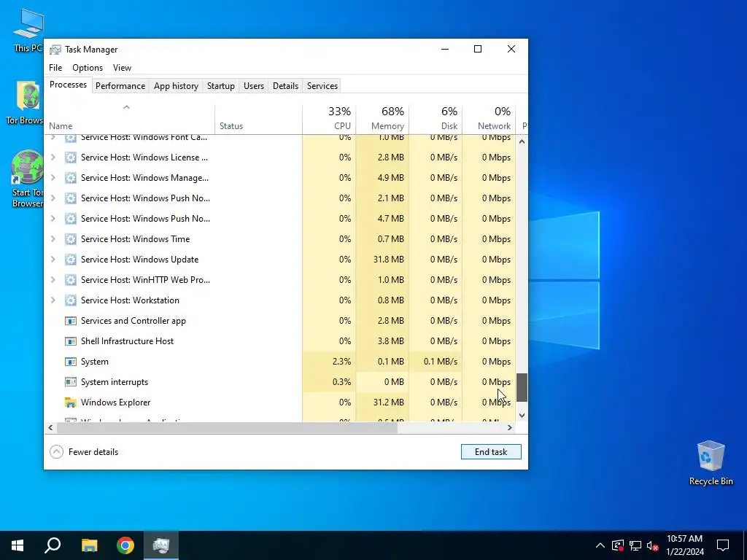Select the Windows Explorer process row
747x560 pixels.
click(x=281, y=402)
